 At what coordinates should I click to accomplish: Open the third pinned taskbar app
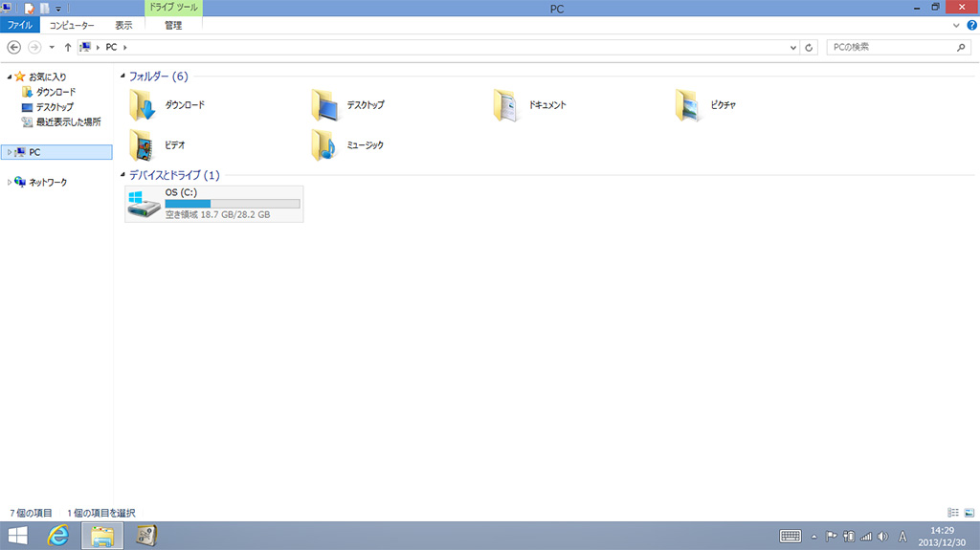coord(146,536)
